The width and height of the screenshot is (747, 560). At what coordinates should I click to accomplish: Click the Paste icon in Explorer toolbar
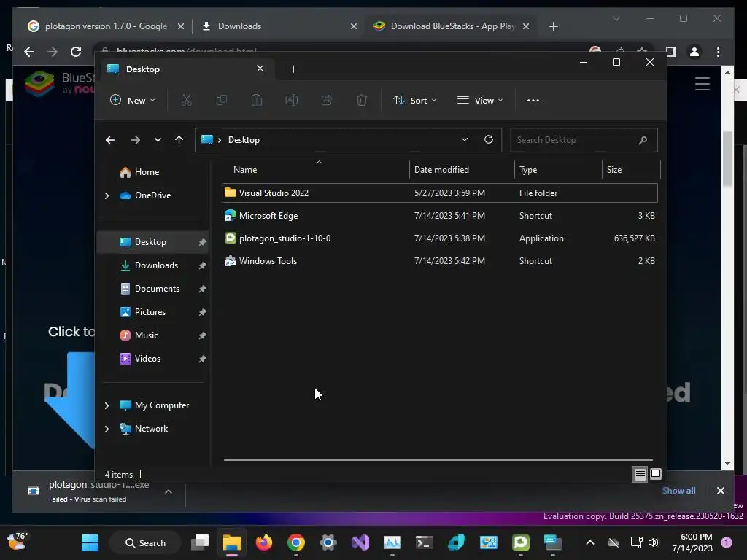tap(256, 100)
